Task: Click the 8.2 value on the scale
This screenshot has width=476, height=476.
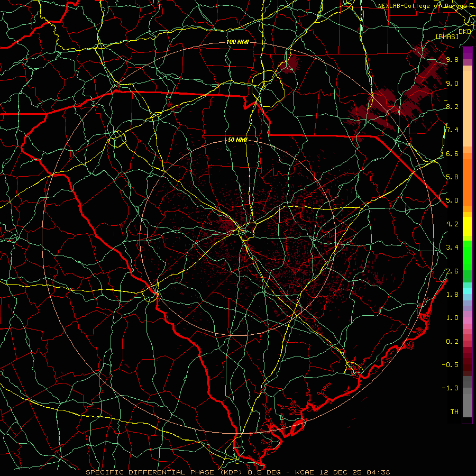Action: (x=452, y=106)
